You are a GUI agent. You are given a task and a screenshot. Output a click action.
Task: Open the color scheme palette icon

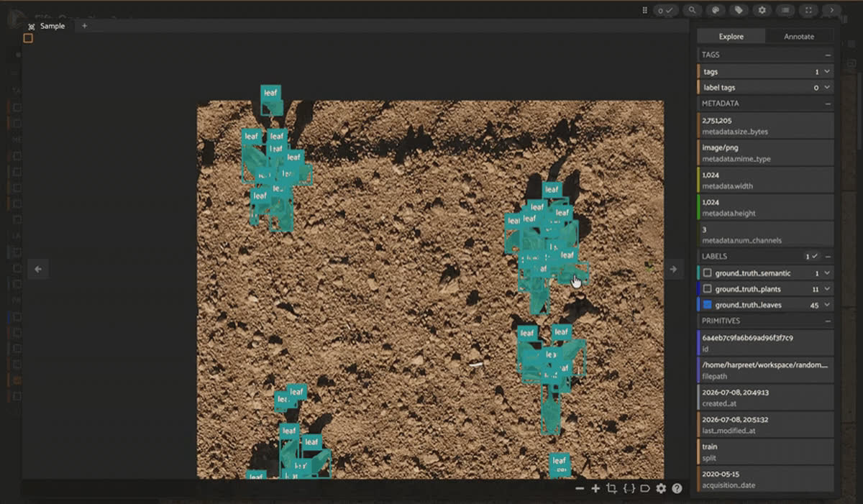[715, 10]
